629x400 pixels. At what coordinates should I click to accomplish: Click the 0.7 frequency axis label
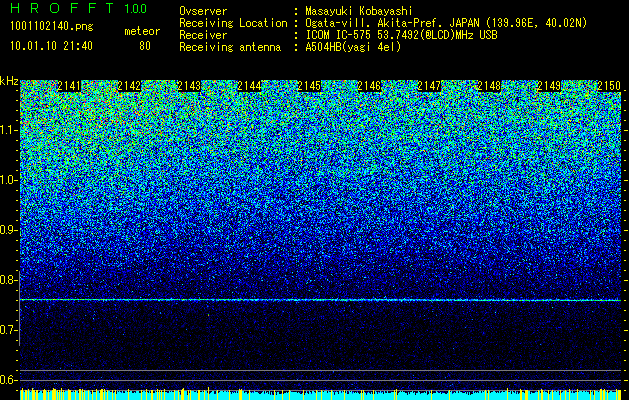pyautogui.click(x=8, y=330)
